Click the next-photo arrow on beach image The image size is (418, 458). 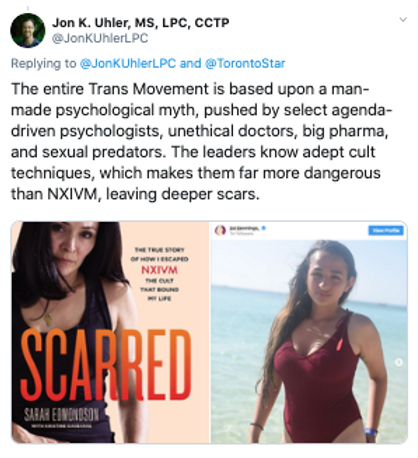399,362
